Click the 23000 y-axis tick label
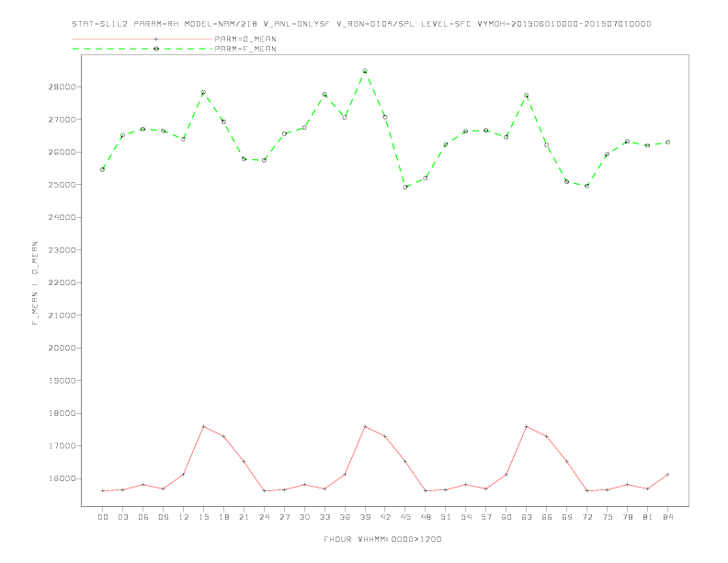The image size is (728, 563). pyautogui.click(x=63, y=250)
